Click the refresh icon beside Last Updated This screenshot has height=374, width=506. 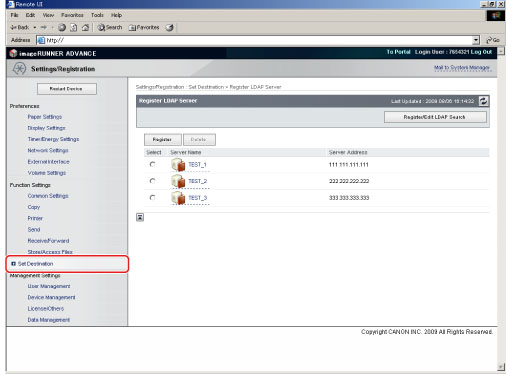pyautogui.click(x=483, y=101)
